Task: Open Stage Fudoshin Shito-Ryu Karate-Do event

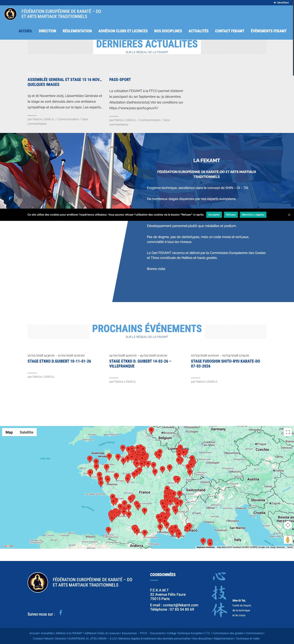Action: tap(225, 364)
